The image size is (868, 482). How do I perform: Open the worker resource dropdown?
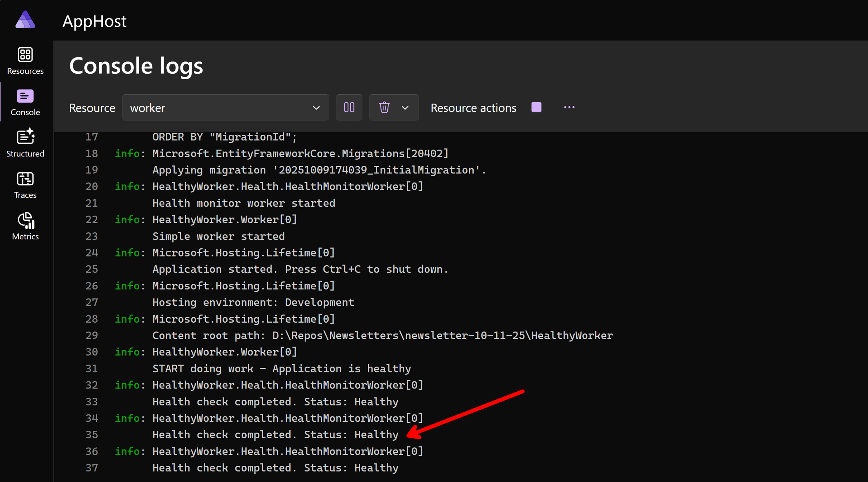click(x=225, y=108)
